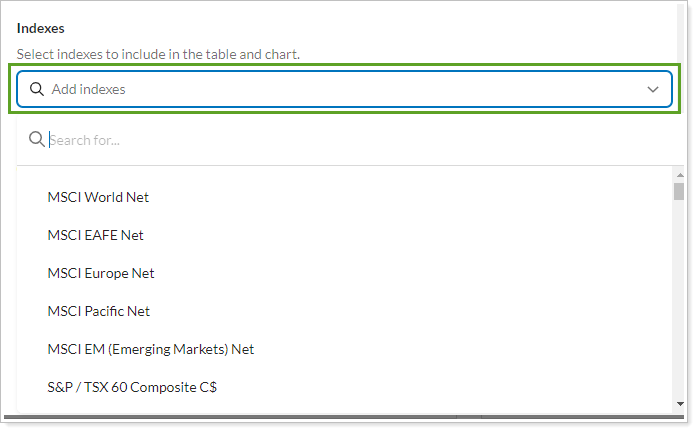Pick MSCI Europe Net option
This screenshot has width=697, height=432.
click(101, 273)
